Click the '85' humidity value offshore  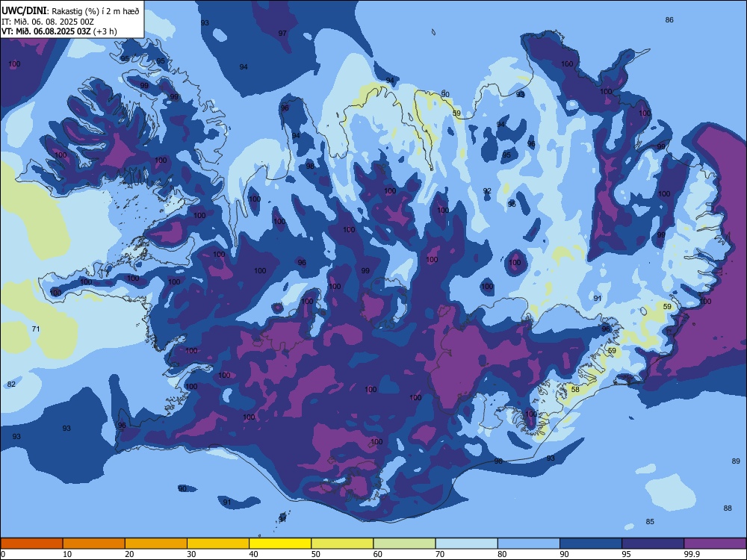tap(650, 521)
